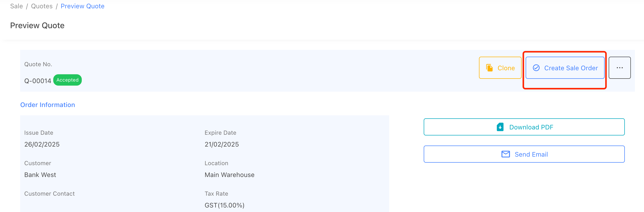644x212 pixels.
Task: Click the Clone copy icon
Action: (x=489, y=68)
